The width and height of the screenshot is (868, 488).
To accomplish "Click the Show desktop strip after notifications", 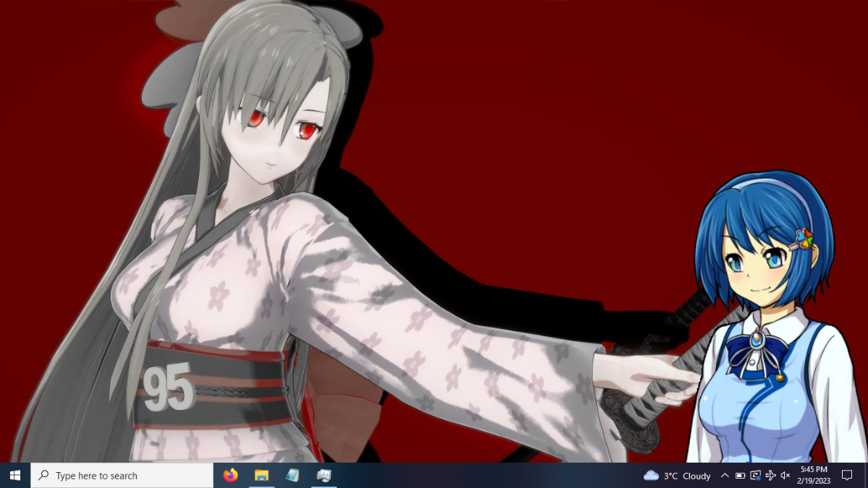I will 866,475.
